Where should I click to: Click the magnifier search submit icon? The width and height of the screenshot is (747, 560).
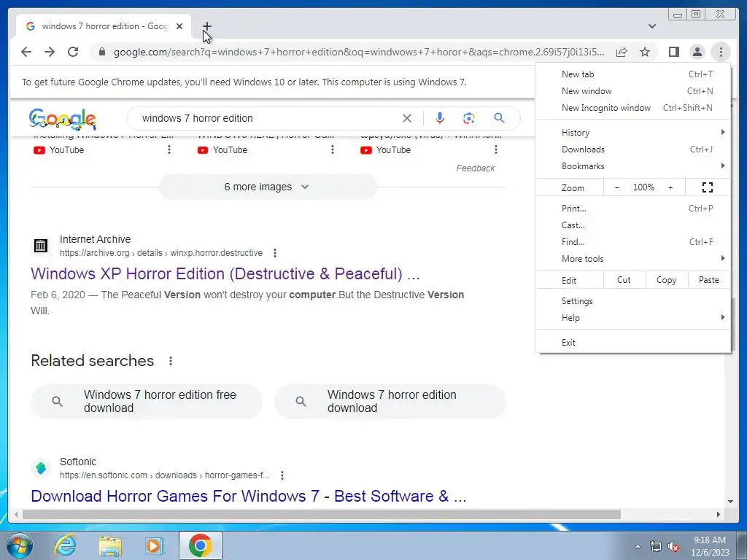tap(499, 117)
